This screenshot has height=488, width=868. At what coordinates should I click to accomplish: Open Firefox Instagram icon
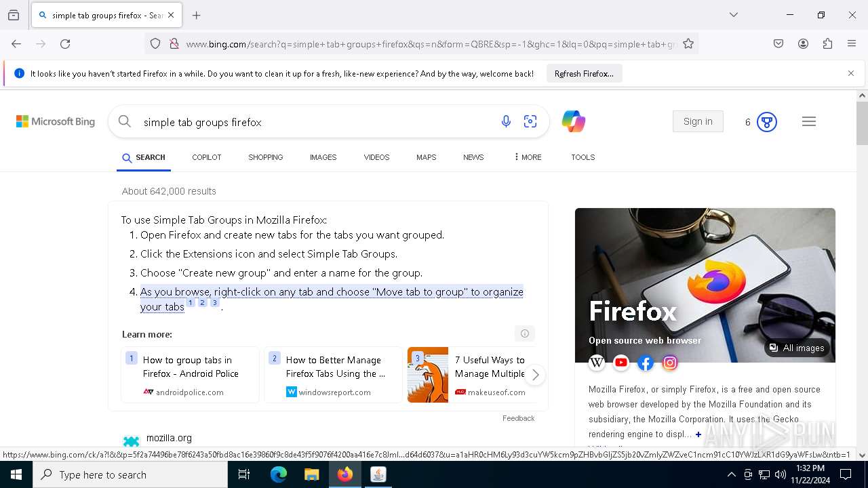670,363
